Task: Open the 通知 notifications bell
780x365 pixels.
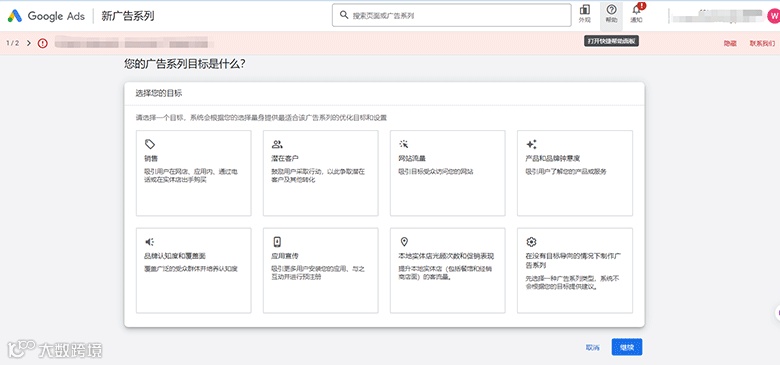Action: point(636,14)
